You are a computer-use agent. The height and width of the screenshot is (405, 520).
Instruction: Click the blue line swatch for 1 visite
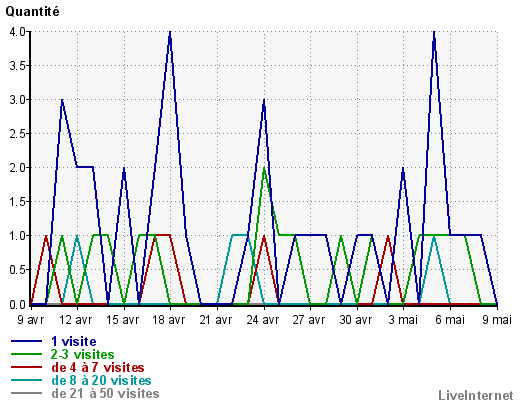[27, 341]
